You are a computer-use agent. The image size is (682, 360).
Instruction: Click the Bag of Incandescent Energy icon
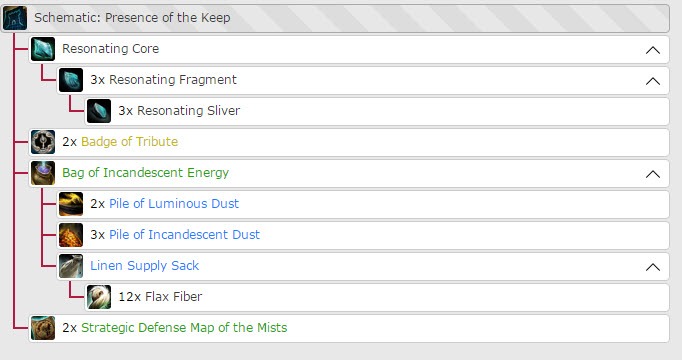(x=43, y=173)
